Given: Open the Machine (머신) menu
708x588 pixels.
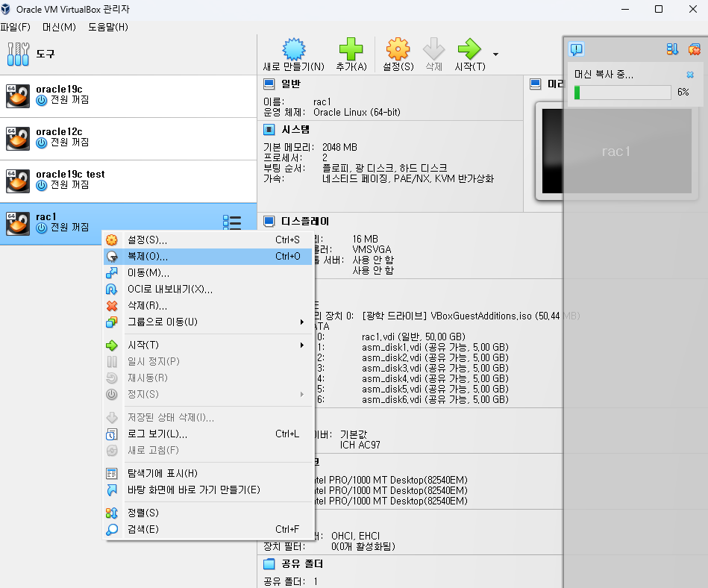Looking at the screenshot, I should click(x=59, y=27).
